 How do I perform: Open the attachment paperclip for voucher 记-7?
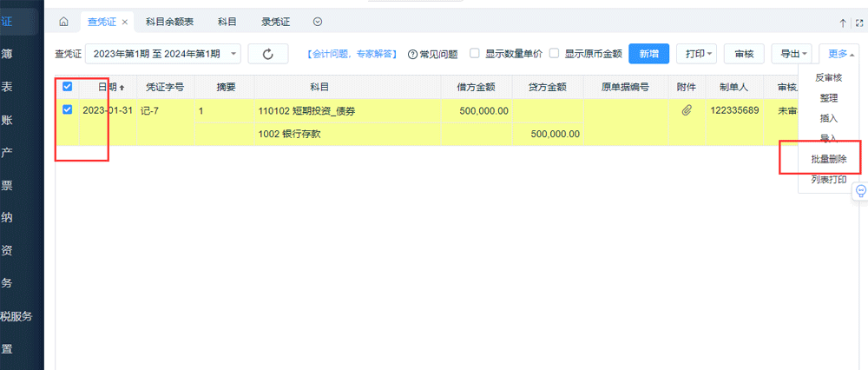pos(686,110)
